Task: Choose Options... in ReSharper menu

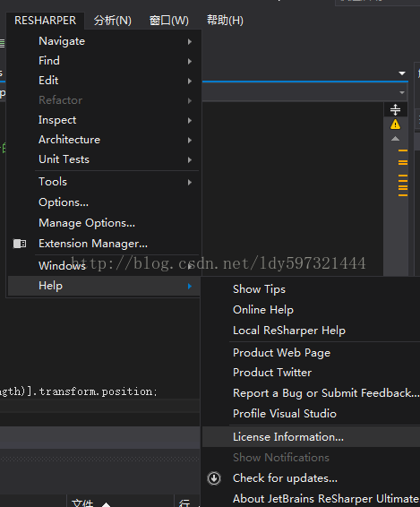Action: (x=104, y=202)
